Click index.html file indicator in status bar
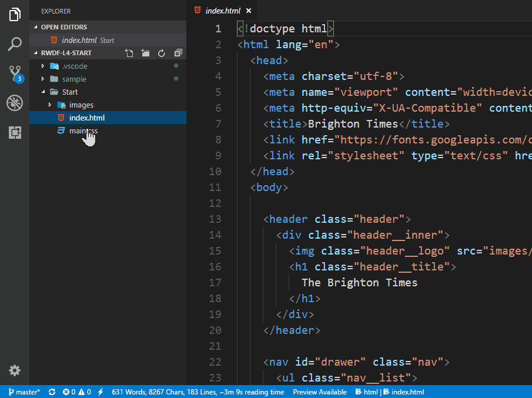 pos(404,392)
